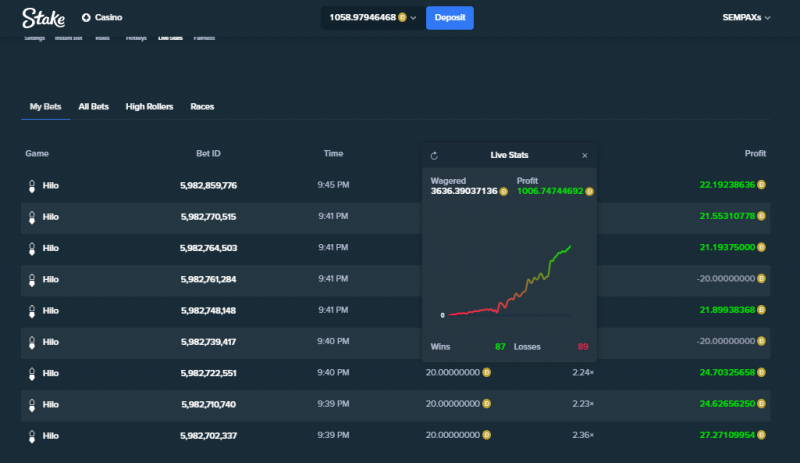Click the Live Stats profit graph

click(x=509, y=280)
